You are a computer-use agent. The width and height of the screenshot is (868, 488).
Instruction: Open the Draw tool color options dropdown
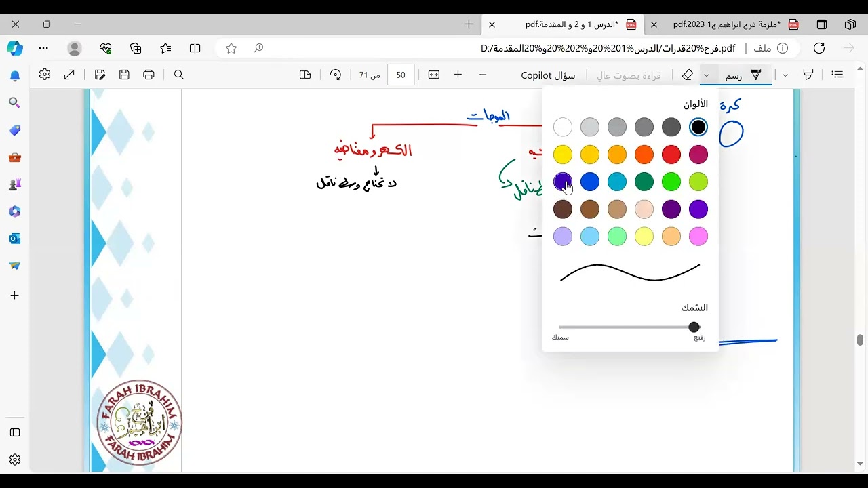[x=707, y=75]
